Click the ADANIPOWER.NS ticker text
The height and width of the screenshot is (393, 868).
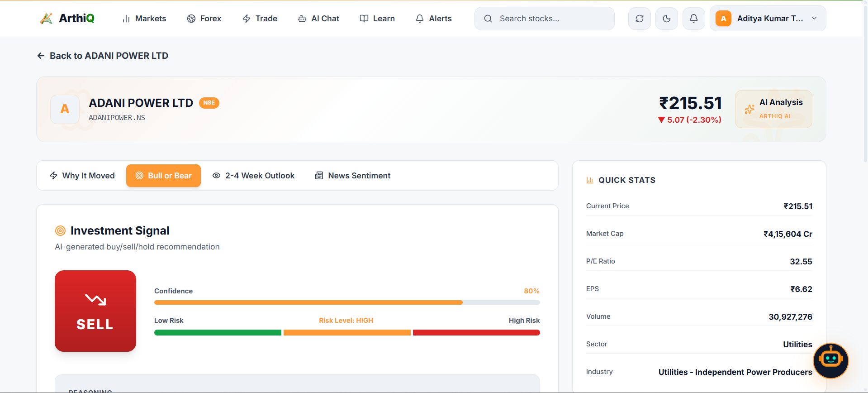pos(117,118)
